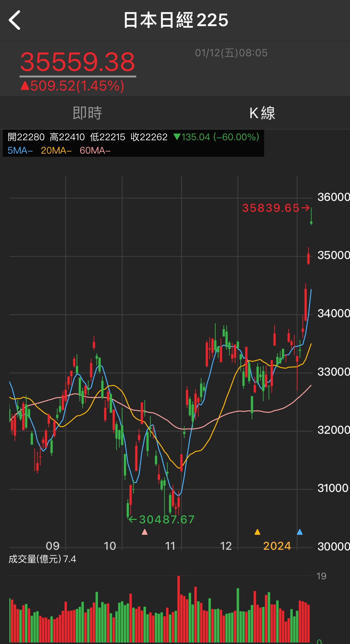Screen dimensions: 350x644
Task: Tap the 34000 price axis label
Action: coord(334,313)
